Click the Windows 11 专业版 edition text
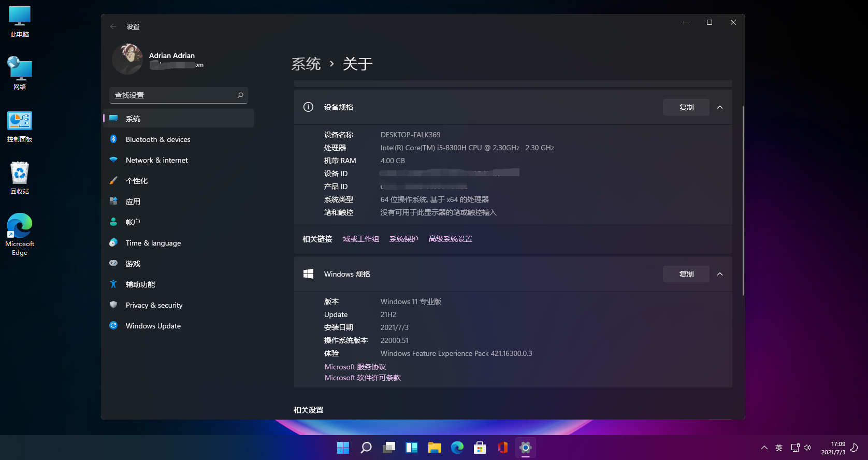This screenshot has height=460, width=868. click(411, 301)
